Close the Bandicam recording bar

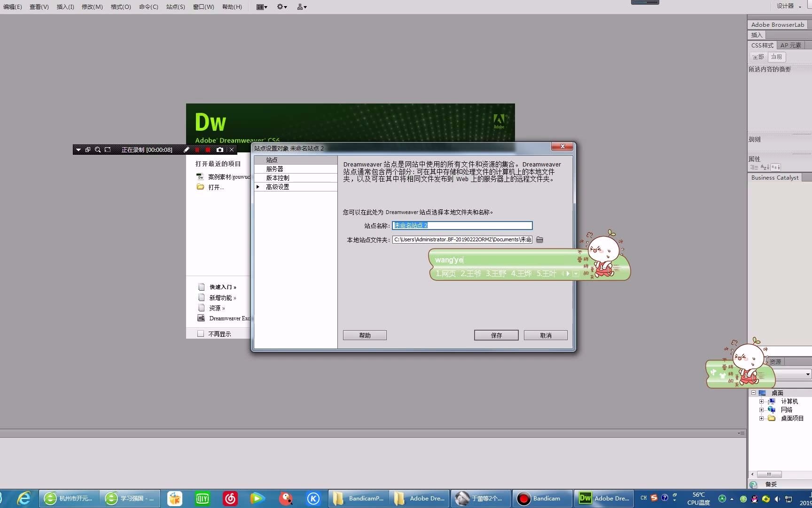point(232,150)
